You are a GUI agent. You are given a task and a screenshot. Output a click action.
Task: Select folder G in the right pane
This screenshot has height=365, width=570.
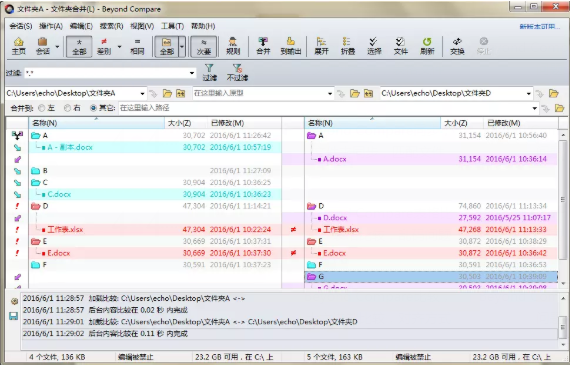(x=431, y=277)
